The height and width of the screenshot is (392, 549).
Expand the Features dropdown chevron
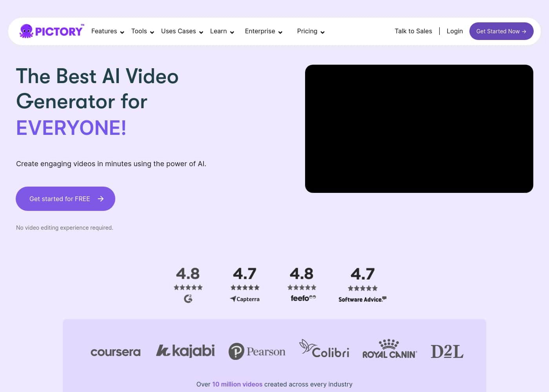pyautogui.click(x=122, y=33)
